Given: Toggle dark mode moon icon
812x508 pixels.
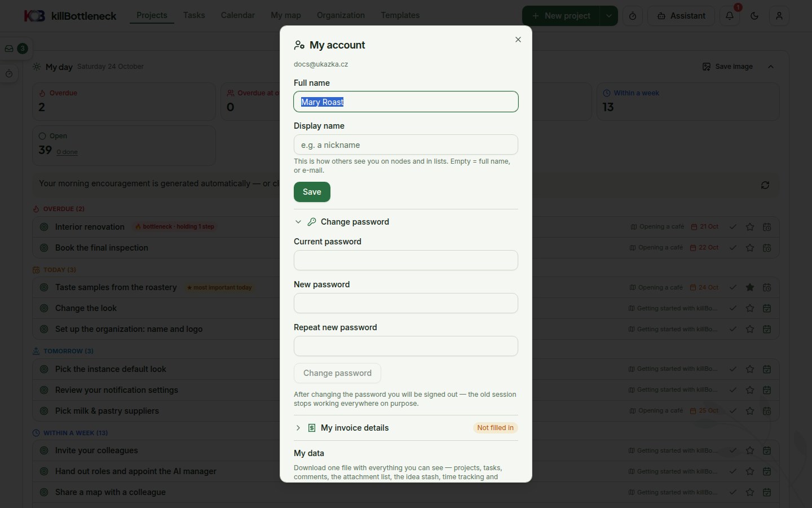Looking at the screenshot, I should 754,16.
